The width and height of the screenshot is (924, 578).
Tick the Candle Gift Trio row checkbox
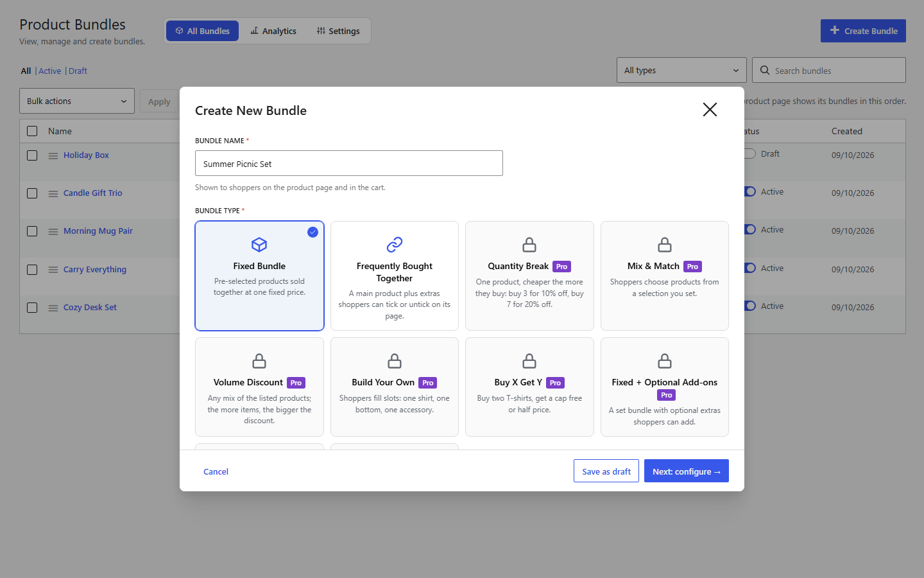pyautogui.click(x=32, y=193)
